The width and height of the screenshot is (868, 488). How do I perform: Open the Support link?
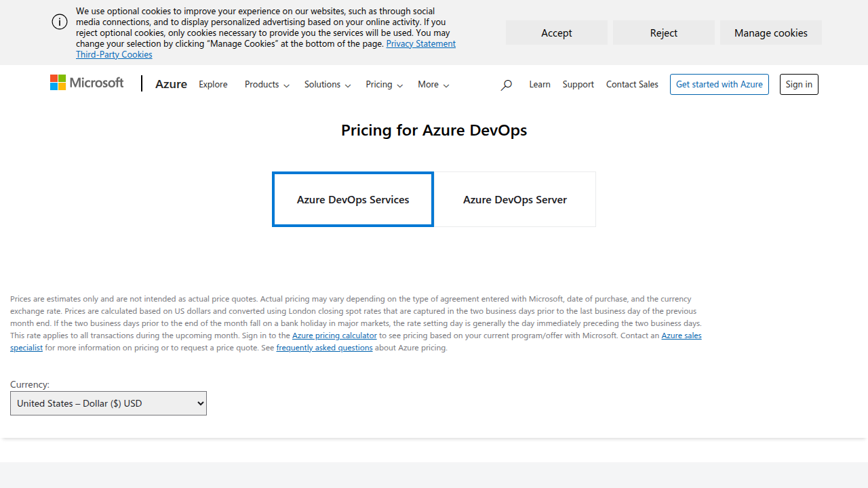(578, 84)
